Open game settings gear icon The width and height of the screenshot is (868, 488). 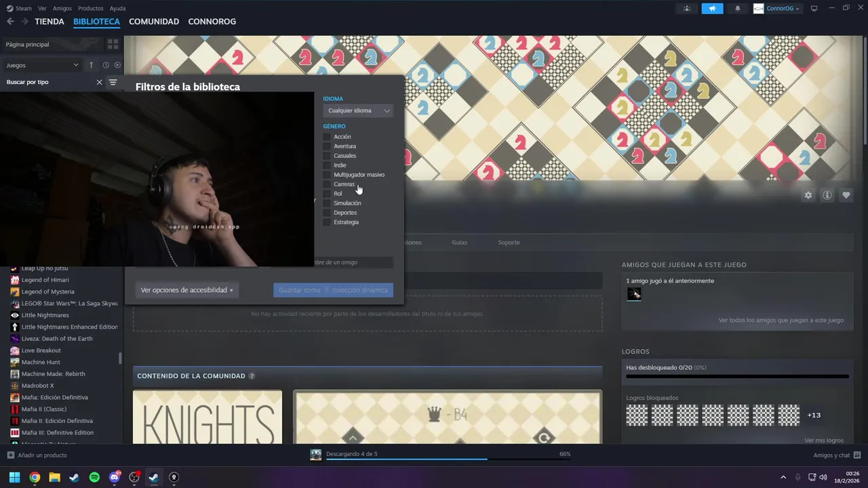pos(808,195)
